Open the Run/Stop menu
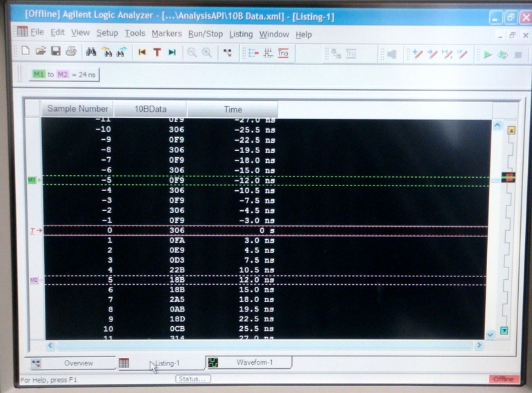Viewport: 532px width, 393px height. point(205,34)
